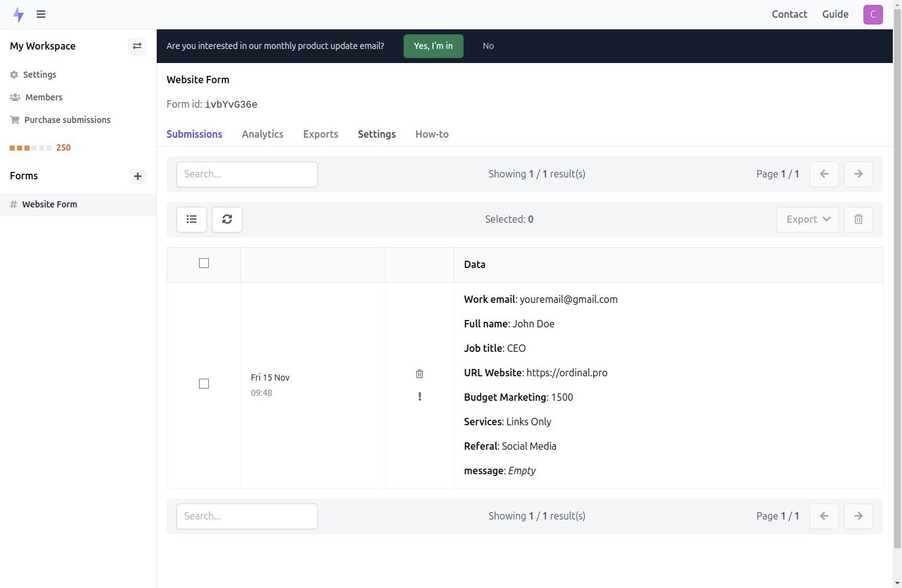Switch to the Analytics tab
This screenshot has width=902, height=588.
[262, 134]
